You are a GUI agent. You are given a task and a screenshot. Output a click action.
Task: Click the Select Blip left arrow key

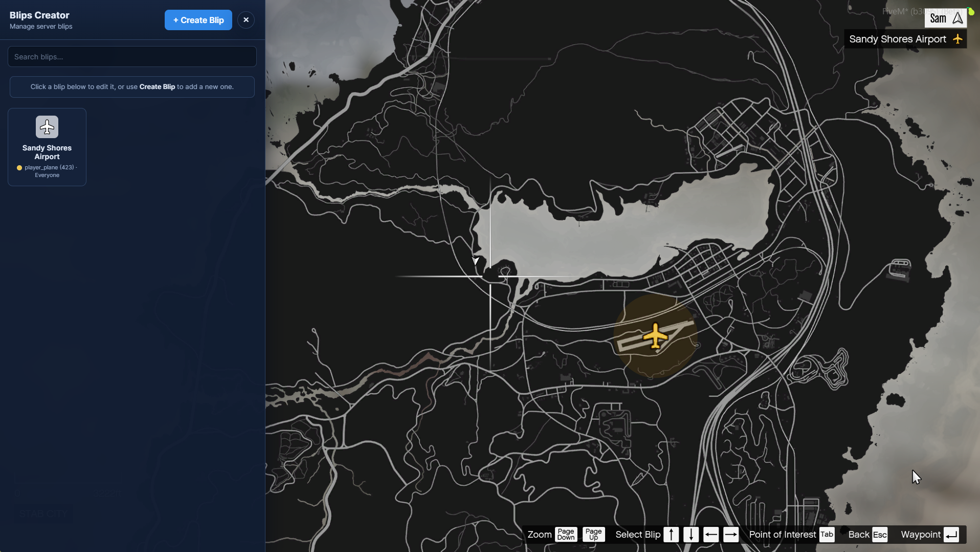pos(711,535)
